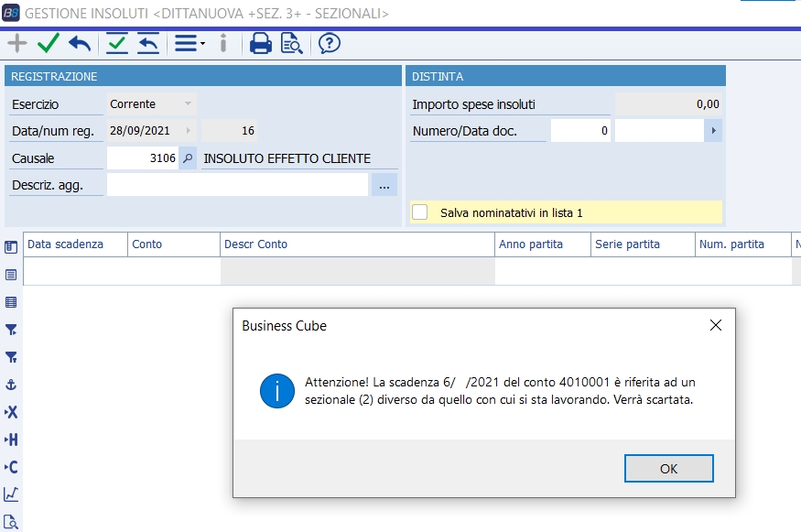Click the Descriz. agg. text field
The height and width of the screenshot is (532, 801).
[237, 185]
